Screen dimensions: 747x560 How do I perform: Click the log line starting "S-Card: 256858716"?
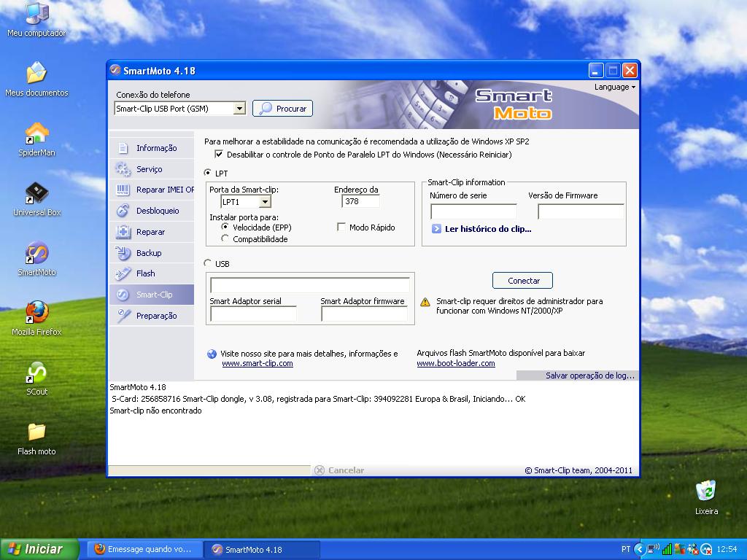pos(318,399)
